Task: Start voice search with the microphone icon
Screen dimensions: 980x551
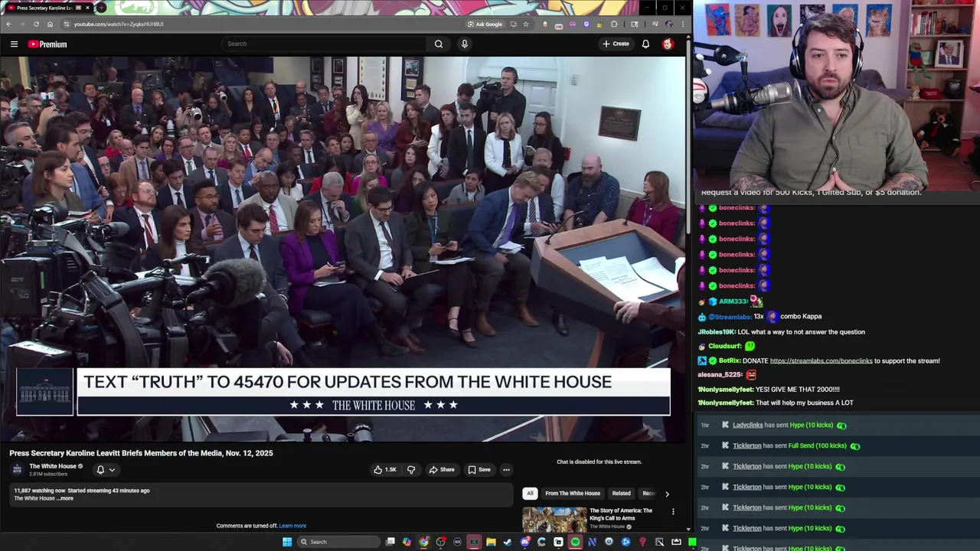Action: click(464, 44)
